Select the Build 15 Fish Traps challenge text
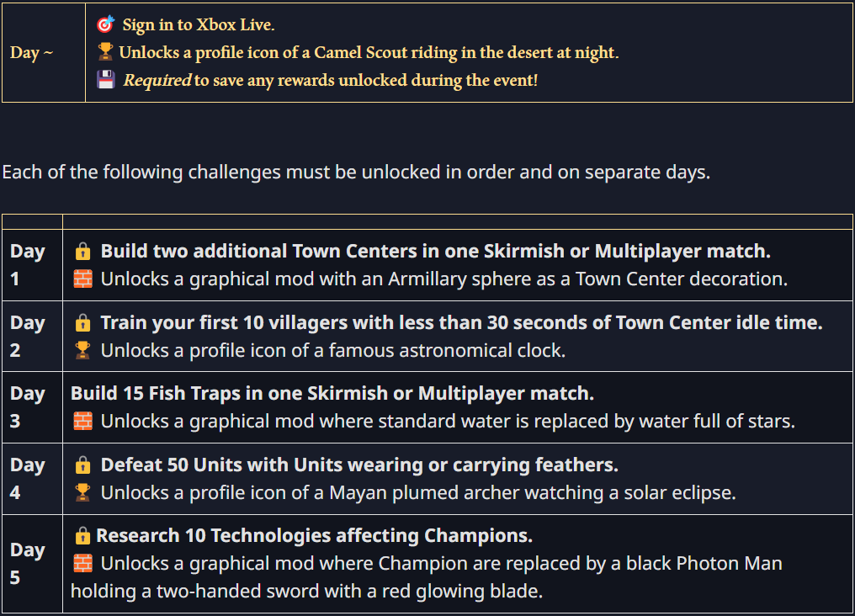 [x=332, y=394]
